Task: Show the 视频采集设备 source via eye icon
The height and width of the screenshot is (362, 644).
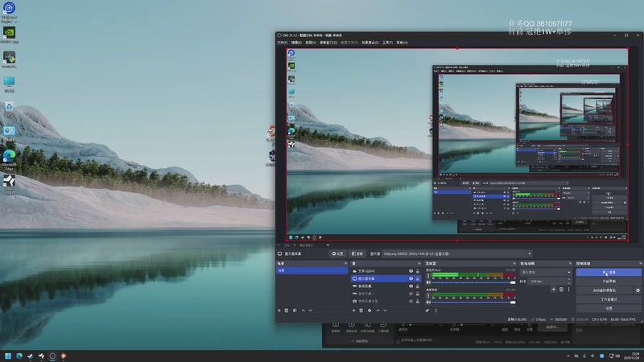Action: click(411, 301)
